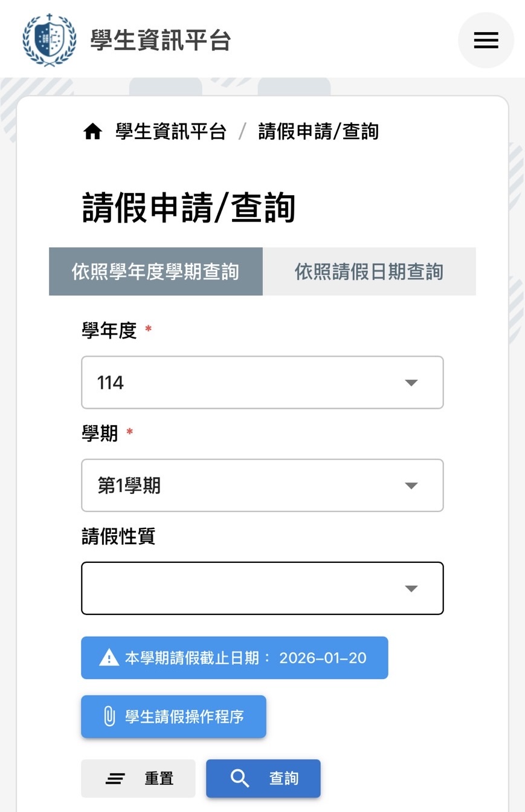
Task: Click the warning triangle beside the deadline notice
Action: click(109, 658)
